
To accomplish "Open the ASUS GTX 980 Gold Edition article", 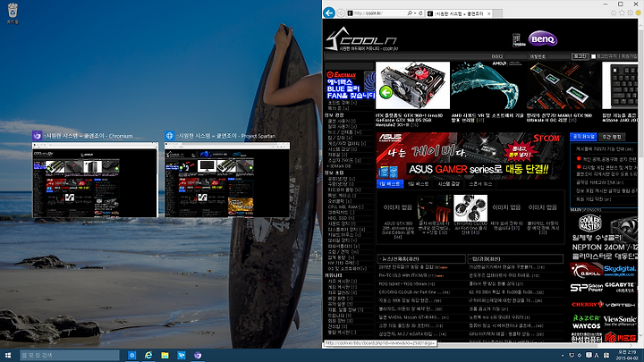I will pyautogui.click(x=397, y=230).
